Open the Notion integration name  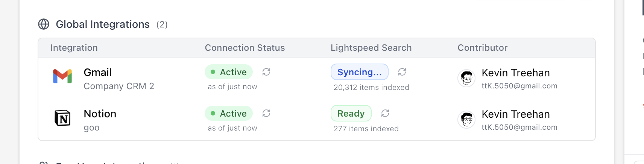click(100, 114)
